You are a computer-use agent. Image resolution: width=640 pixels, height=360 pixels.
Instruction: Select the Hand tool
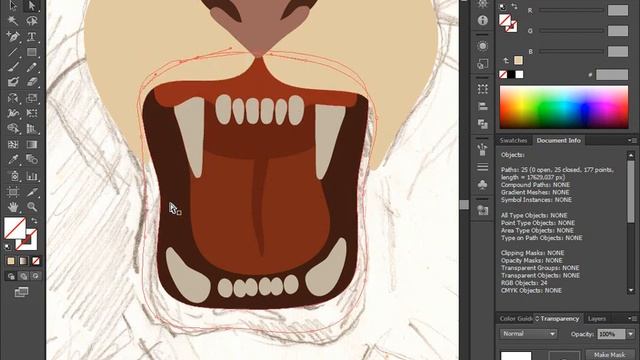click(13, 207)
